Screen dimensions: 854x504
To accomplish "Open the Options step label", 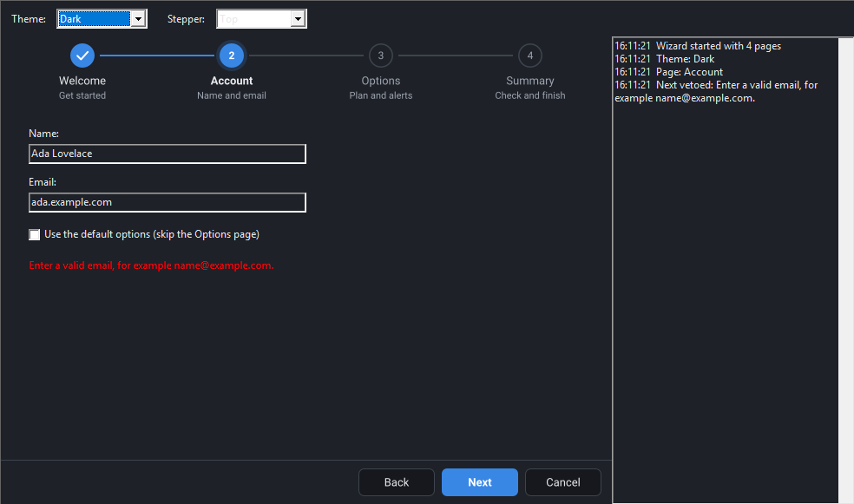I will click(x=381, y=81).
